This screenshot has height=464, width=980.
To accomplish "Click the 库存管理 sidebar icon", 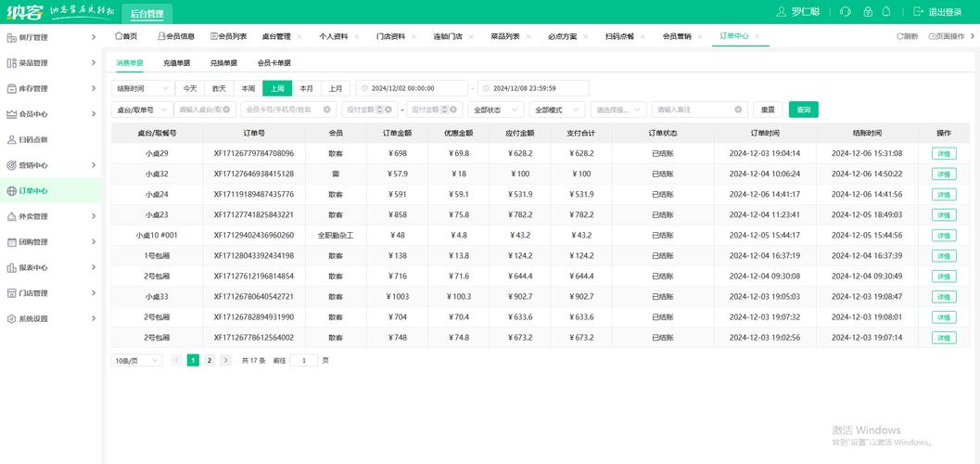I will [x=11, y=89].
